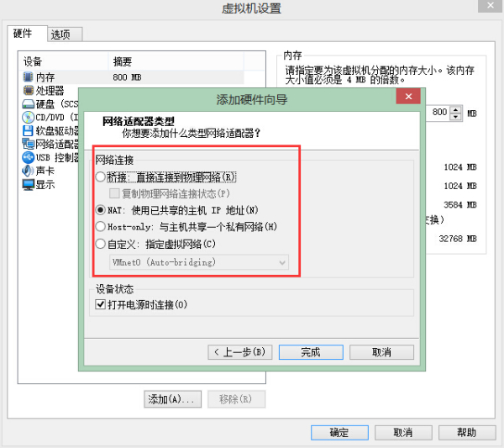This screenshot has width=504, height=448.
Task: Click the 添加(A)... button
Action: (x=172, y=399)
